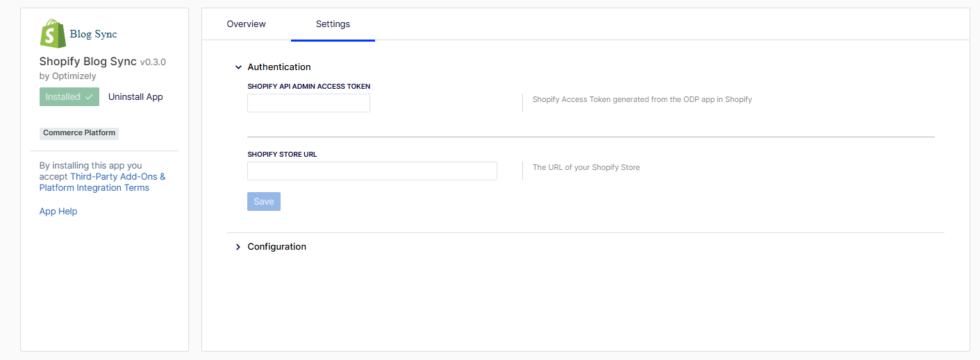This screenshot has height=360, width=980.
Task: Click the Shopify bag logo icon
Action: click(52, 34)
